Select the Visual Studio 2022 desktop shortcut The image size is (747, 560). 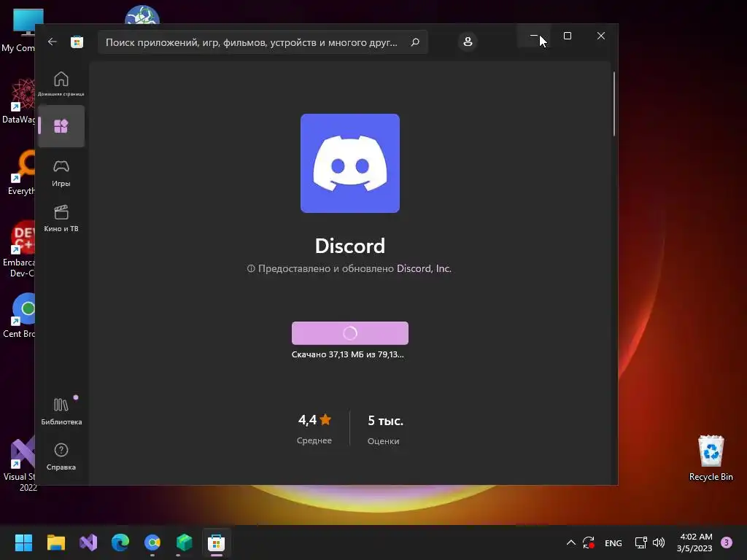click(x=19, y=463)
